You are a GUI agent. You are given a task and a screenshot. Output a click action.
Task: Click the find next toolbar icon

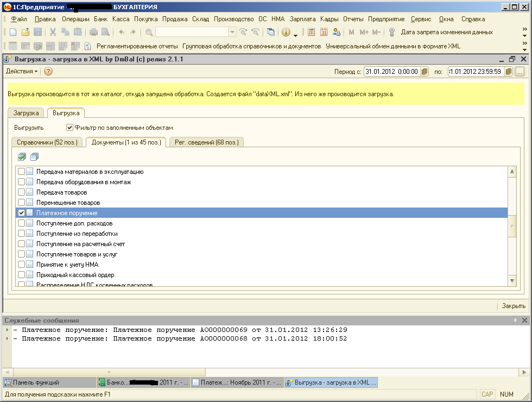pos(243,32)
